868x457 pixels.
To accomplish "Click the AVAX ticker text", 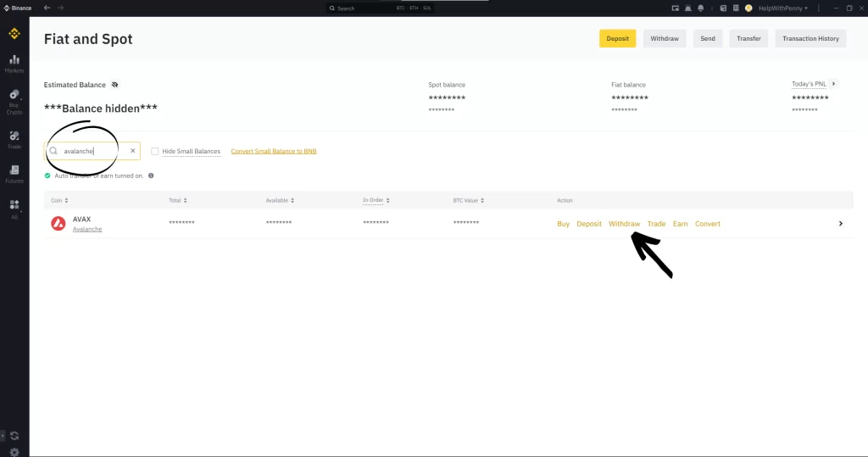I will [x=81, y=220].
